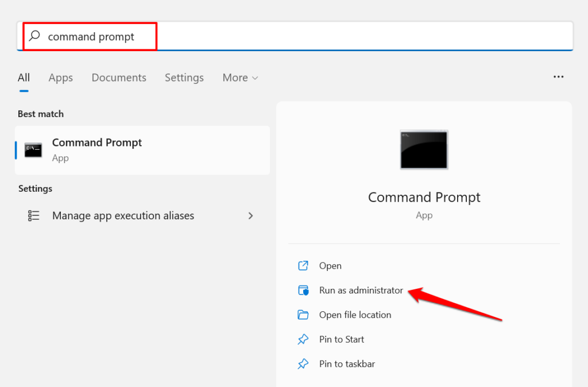This screenshot has height=387, width=588.
Task: Choose Run as administrator
Action: point(361,291)
